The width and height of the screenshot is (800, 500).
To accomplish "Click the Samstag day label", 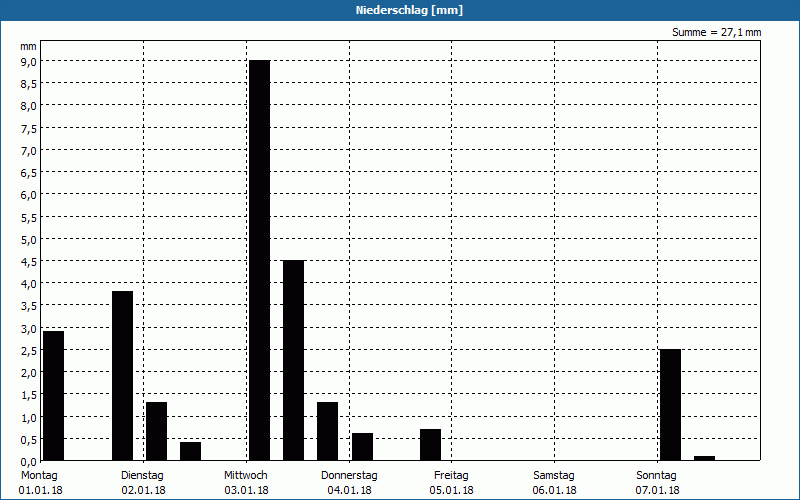I will point(554,476).
